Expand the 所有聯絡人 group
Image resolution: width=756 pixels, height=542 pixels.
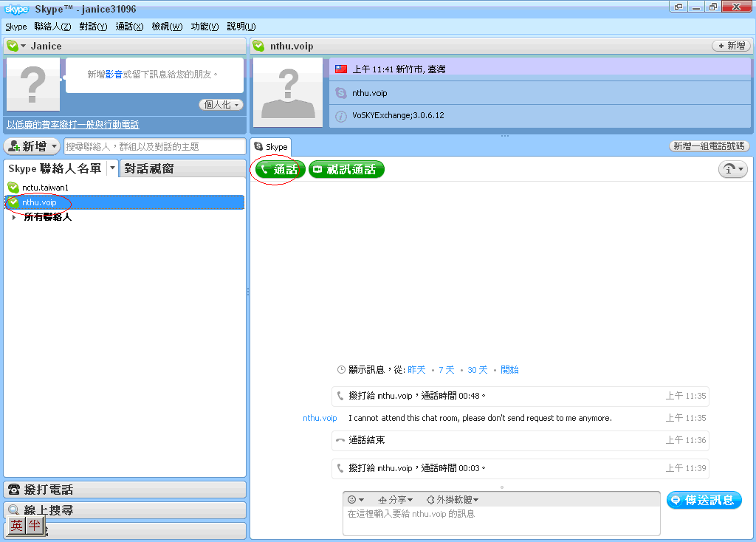[14, 217]
